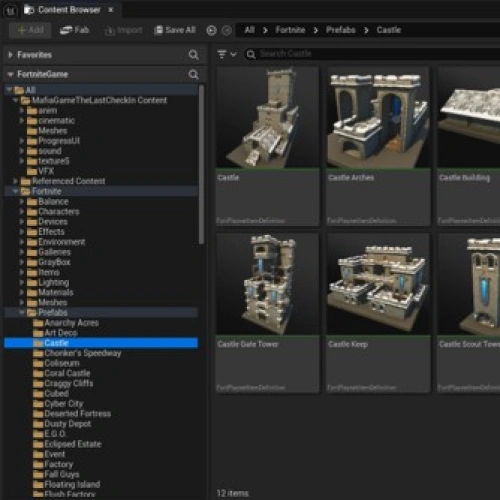
Task: Collapse the All root folder
Action: pos(9,90)
